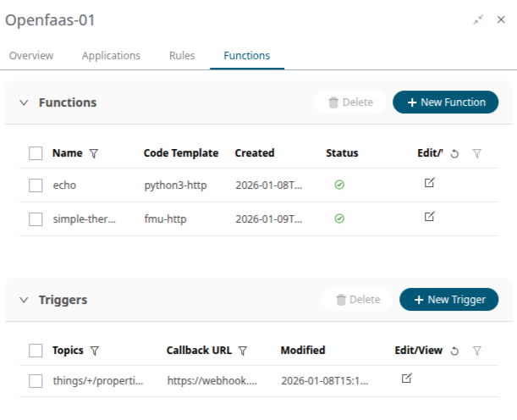Image resolution: width=517 pixels, height=420 pixels.
Task: Filter the function Name column
Action: tap(93, 154)
